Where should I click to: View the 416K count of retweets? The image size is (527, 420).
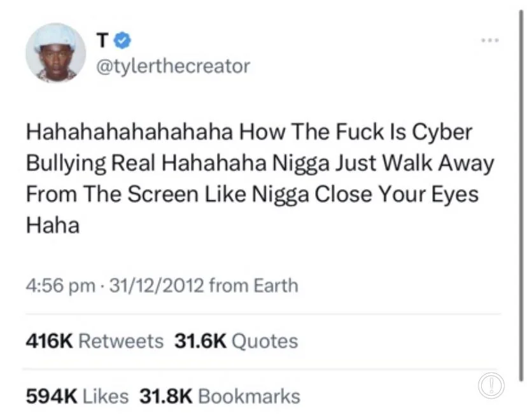[x=50, y=341]
